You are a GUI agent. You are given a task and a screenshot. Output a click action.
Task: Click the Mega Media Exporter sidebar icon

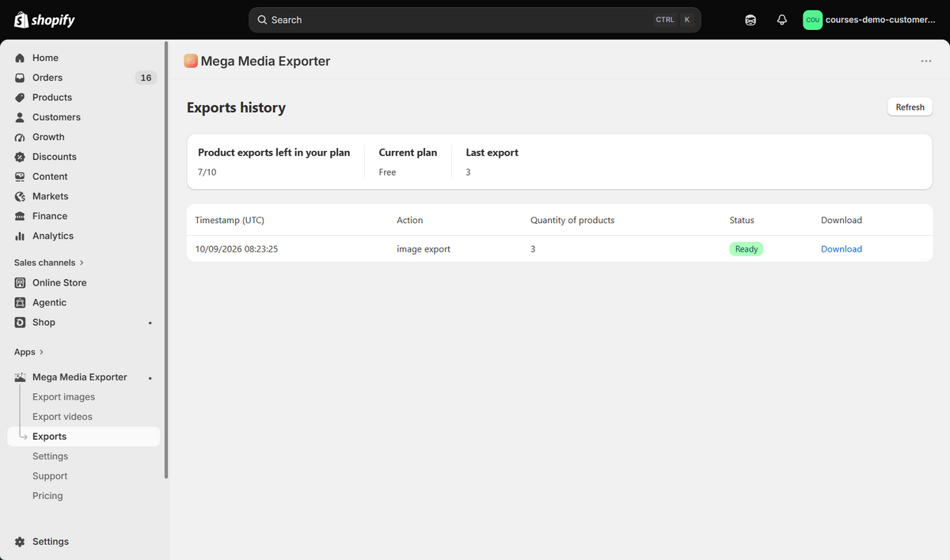click(x=20, y=377)
